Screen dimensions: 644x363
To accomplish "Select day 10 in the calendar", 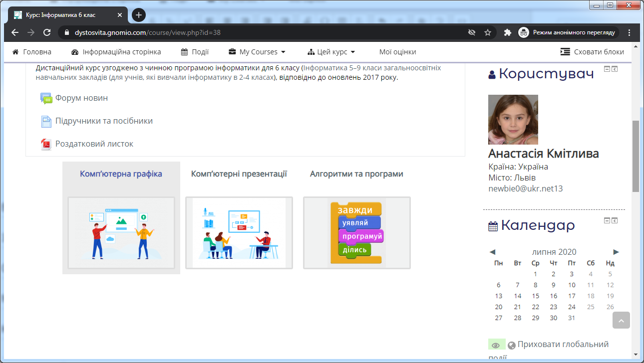I will (x=572, y=285).
